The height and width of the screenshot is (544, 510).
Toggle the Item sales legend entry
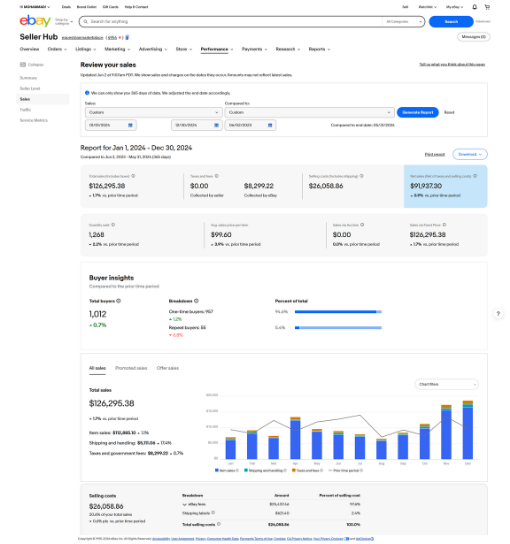tap(227, 470)
